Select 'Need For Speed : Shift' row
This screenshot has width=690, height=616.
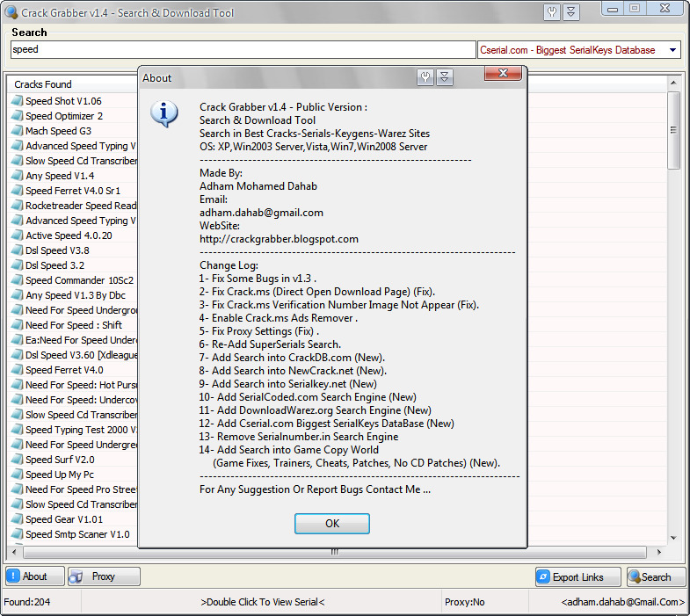pos(74,326)
